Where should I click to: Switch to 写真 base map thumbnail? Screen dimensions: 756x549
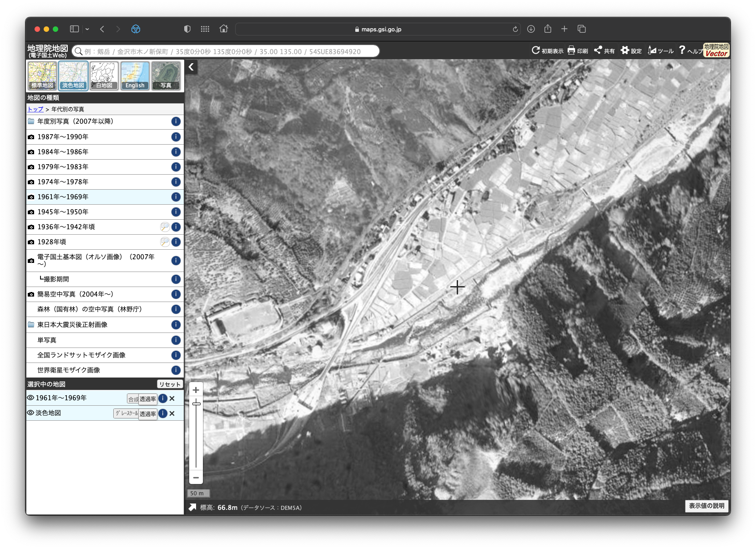pyautogui.click(x=166, y=76)
